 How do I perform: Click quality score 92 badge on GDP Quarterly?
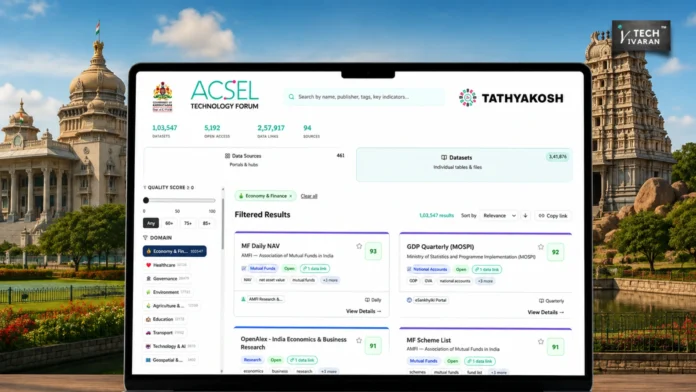pos(555,252)
